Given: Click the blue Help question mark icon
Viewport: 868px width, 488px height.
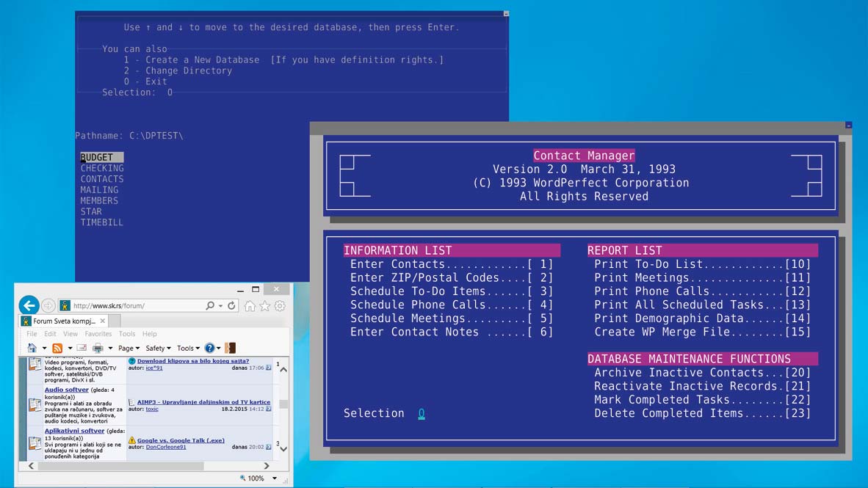Looking at the screenshot, I should (209, 348).
